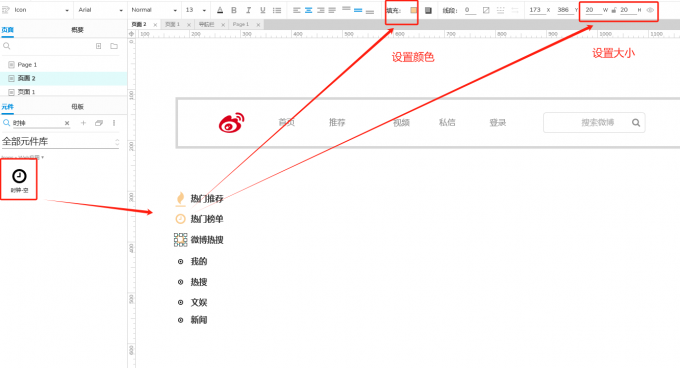Click the add folder icon
The width and height of the screenshot is (680, 368).
click(114, 46)
